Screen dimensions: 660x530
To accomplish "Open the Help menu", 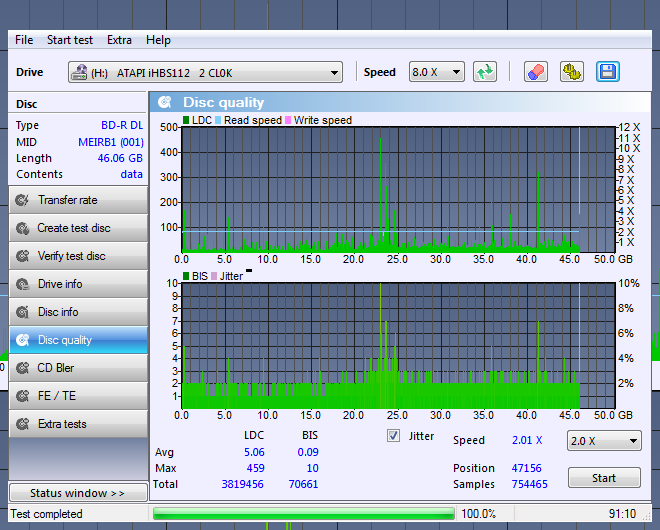I will pos(158,40).
